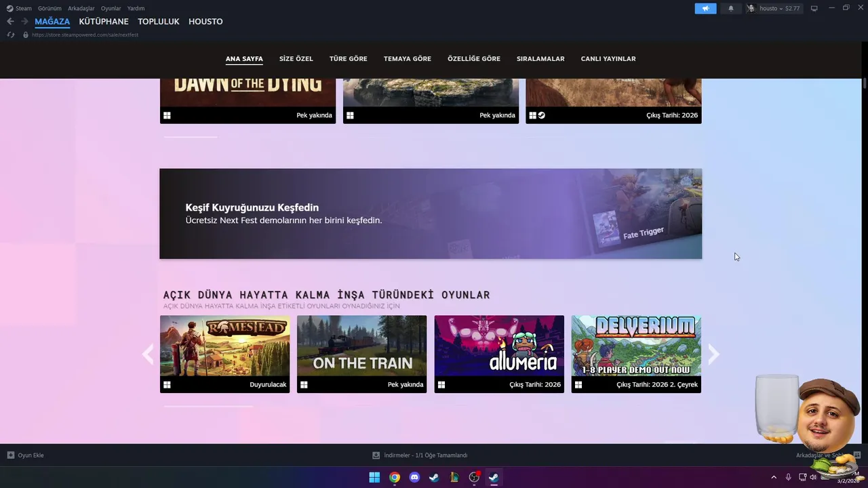Image resolution: width=868 pixels, height=488 pixels.
Task: Select the TÜRE GÖRE tab
Action: pyautogui.click(x=349, y=59)
